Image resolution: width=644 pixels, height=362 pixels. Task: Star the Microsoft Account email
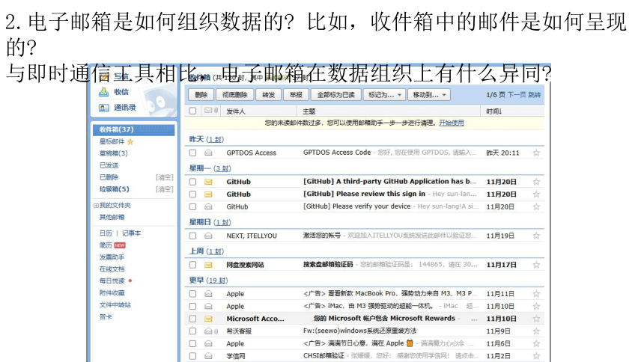(x=536, y=319)
